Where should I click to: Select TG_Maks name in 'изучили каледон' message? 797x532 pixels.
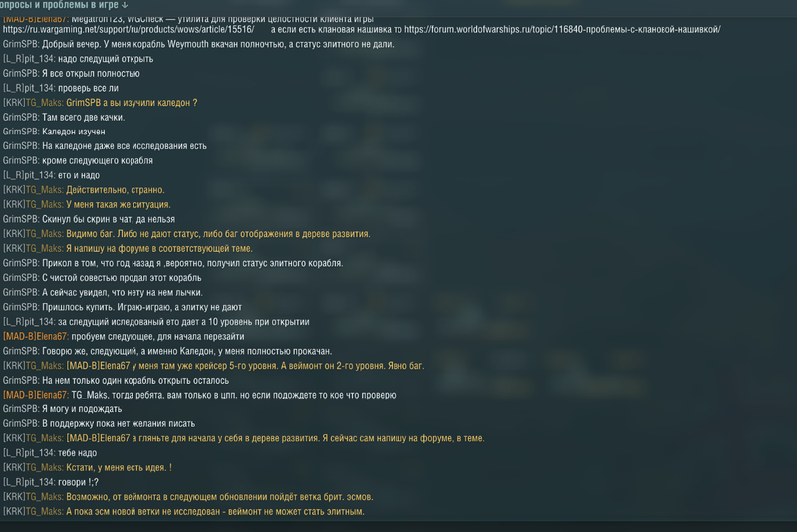click(43, 103)
